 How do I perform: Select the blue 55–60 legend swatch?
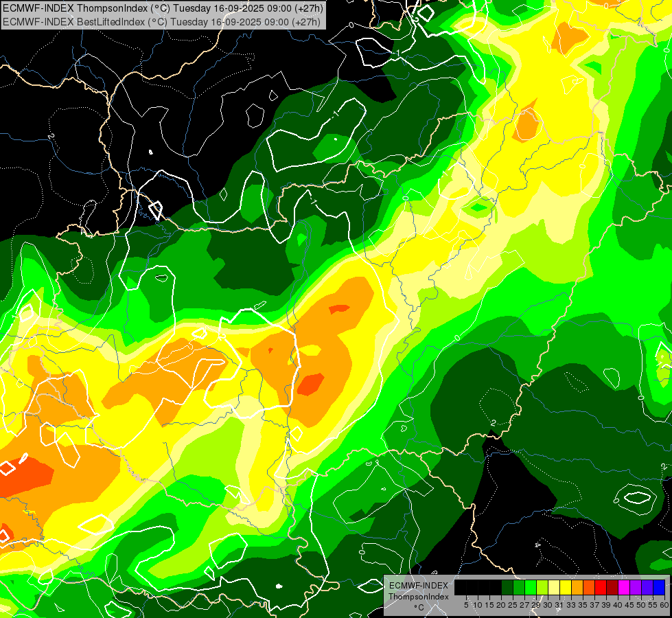659,587
